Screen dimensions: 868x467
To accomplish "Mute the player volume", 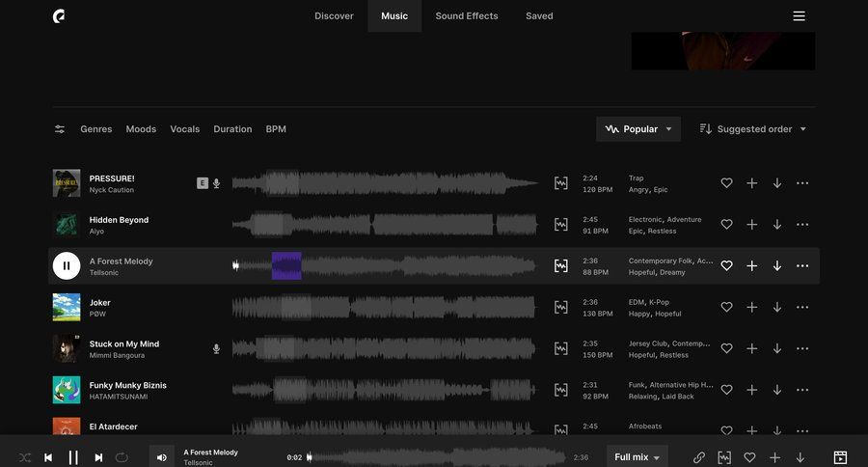I will (x=162, y=457).
